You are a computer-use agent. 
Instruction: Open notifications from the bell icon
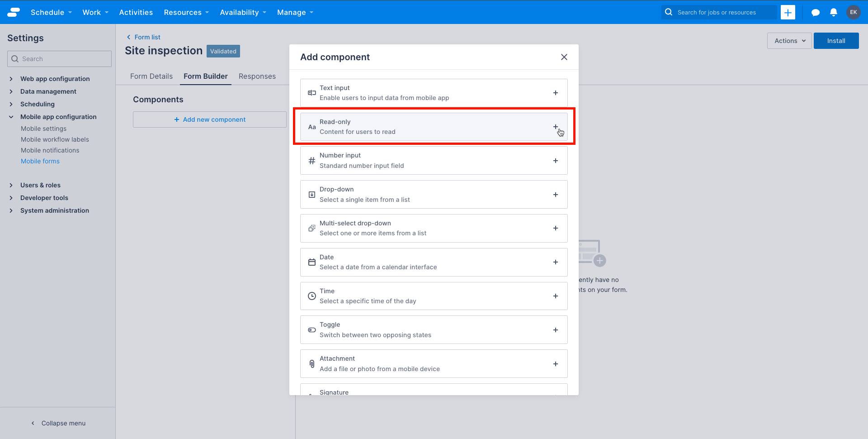click(x=834, y=12)
